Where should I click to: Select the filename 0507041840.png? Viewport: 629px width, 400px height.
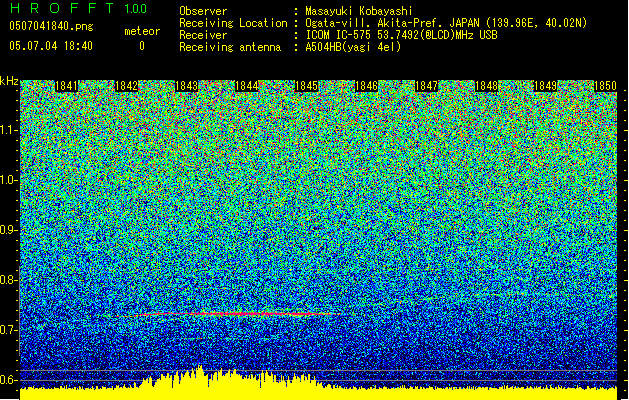click(x=51, y=26)
